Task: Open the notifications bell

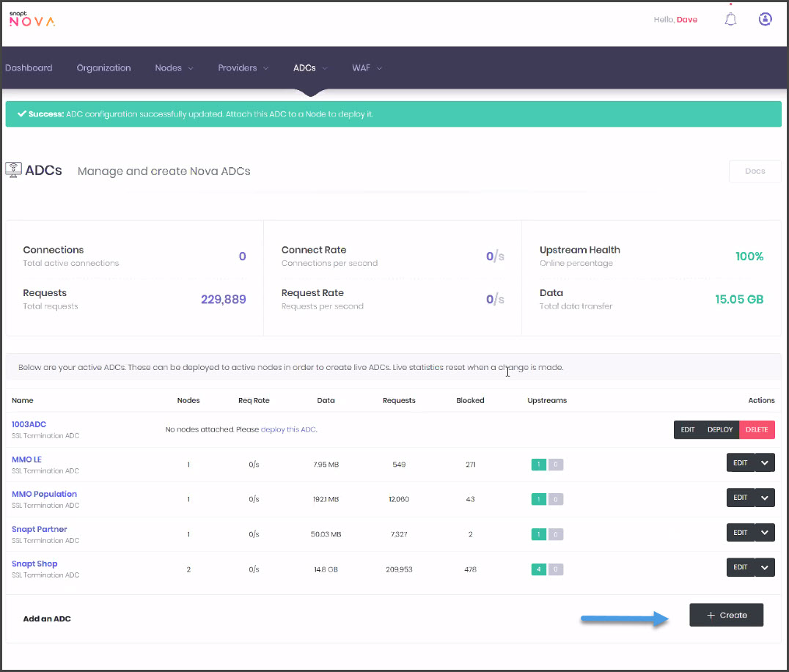Action: [x=730, y=19]
